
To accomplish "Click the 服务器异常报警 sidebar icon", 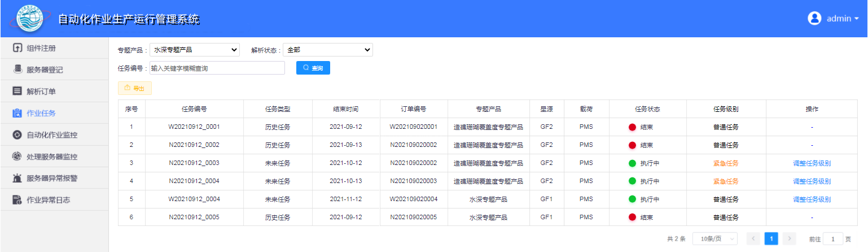I will click(x=17, y=179).
